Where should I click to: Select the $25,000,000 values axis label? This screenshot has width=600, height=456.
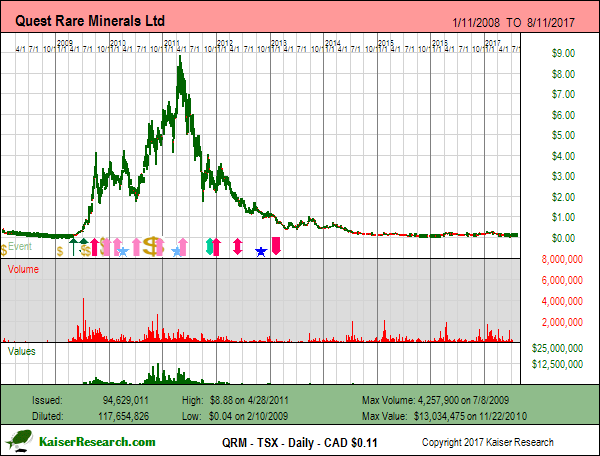557,348
